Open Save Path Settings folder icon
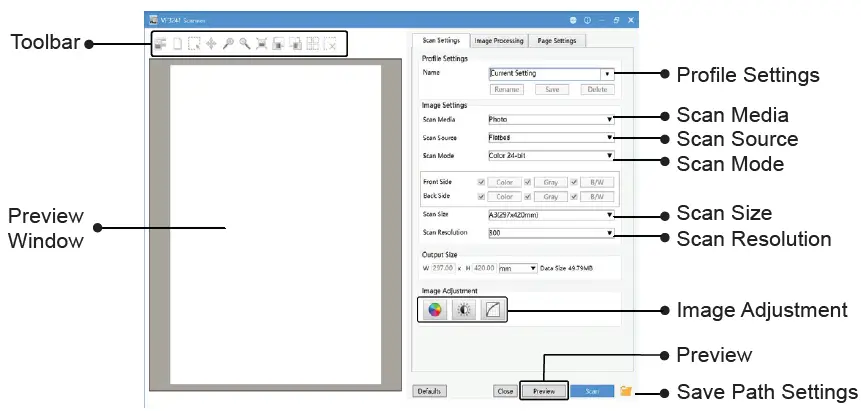Screen dimensions: 861x411 coord(626,391)
